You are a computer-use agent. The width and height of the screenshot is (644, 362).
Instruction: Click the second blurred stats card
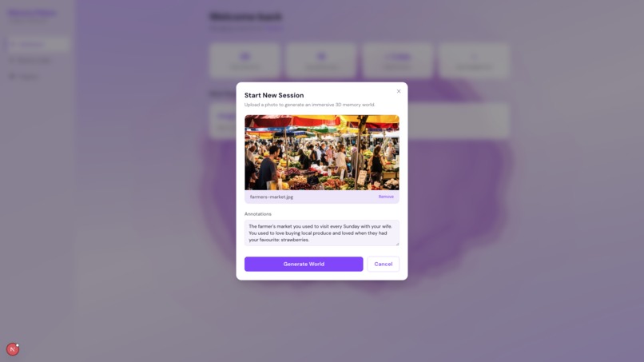[x=321, y=61]
